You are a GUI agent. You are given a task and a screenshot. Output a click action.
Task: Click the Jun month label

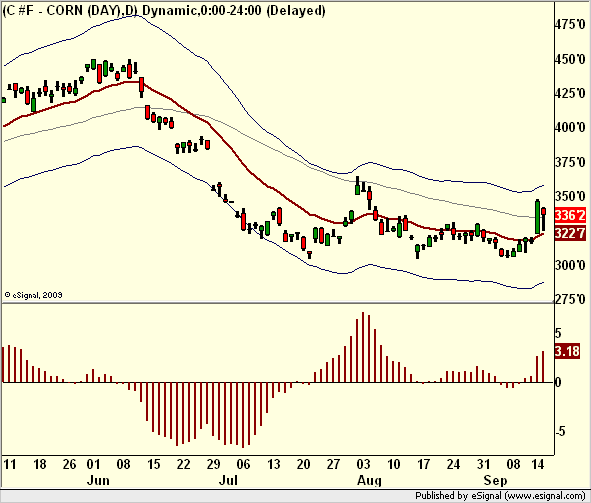pyautogui.click(x=98, y=480)
